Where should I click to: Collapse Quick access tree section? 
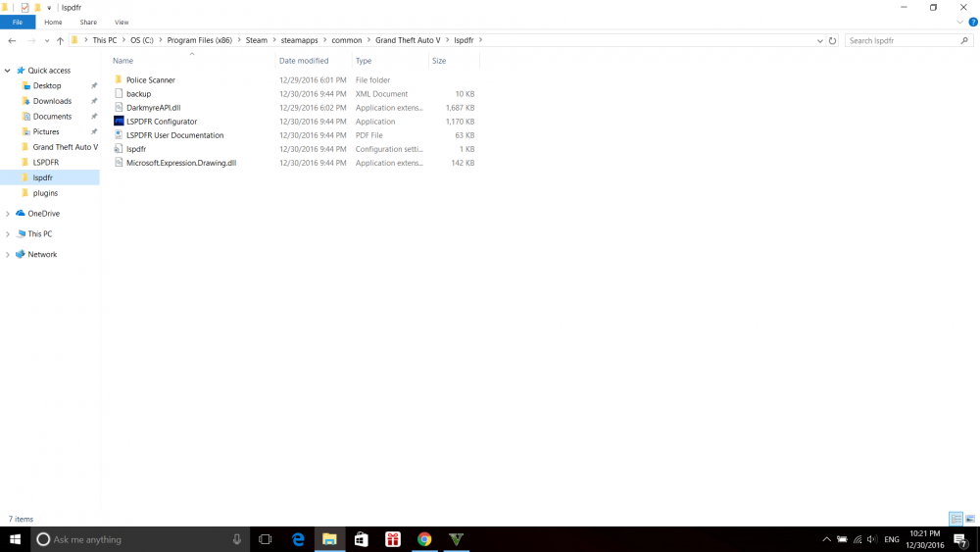click(8, 71)
